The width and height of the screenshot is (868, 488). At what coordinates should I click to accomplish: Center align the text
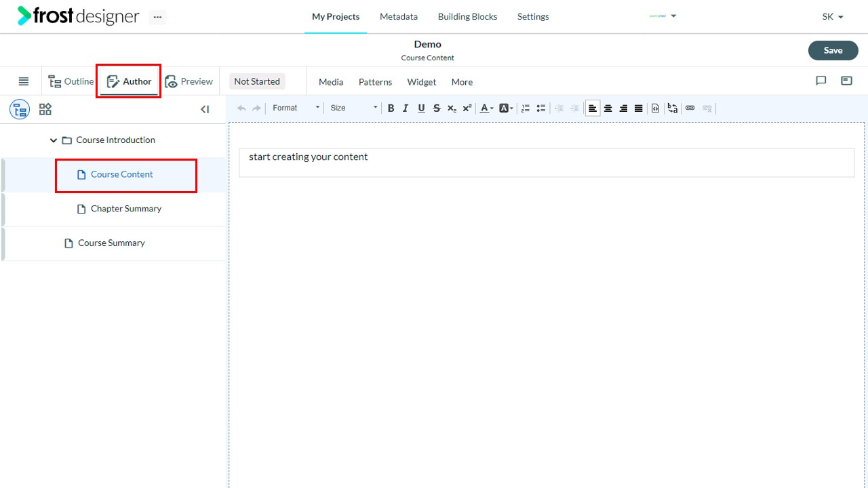[608, 108]
